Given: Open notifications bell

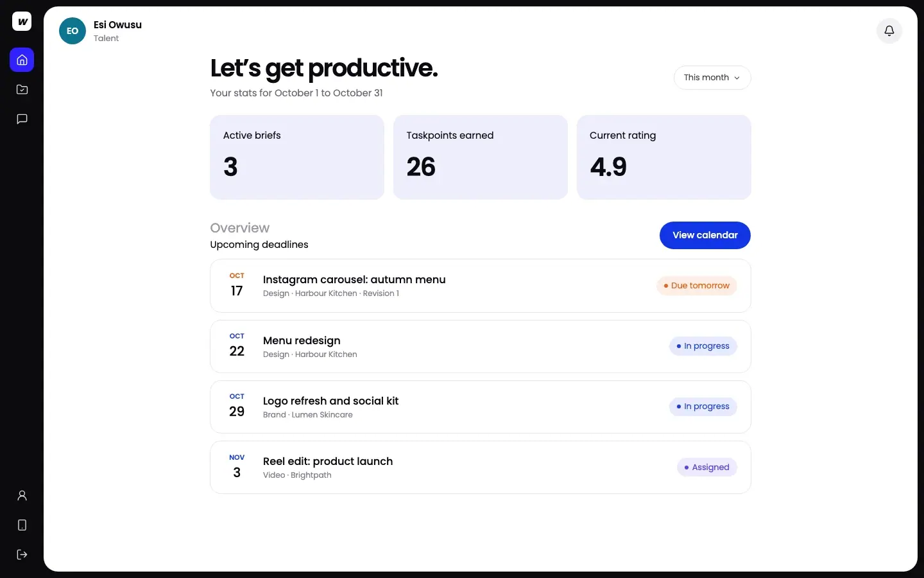Looking at the screenshot, I should [889, 31].
